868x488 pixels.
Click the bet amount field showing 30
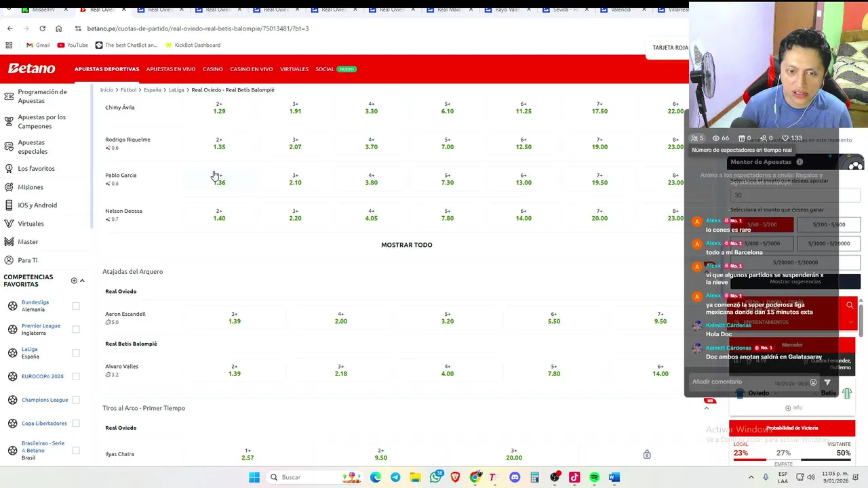795,195
